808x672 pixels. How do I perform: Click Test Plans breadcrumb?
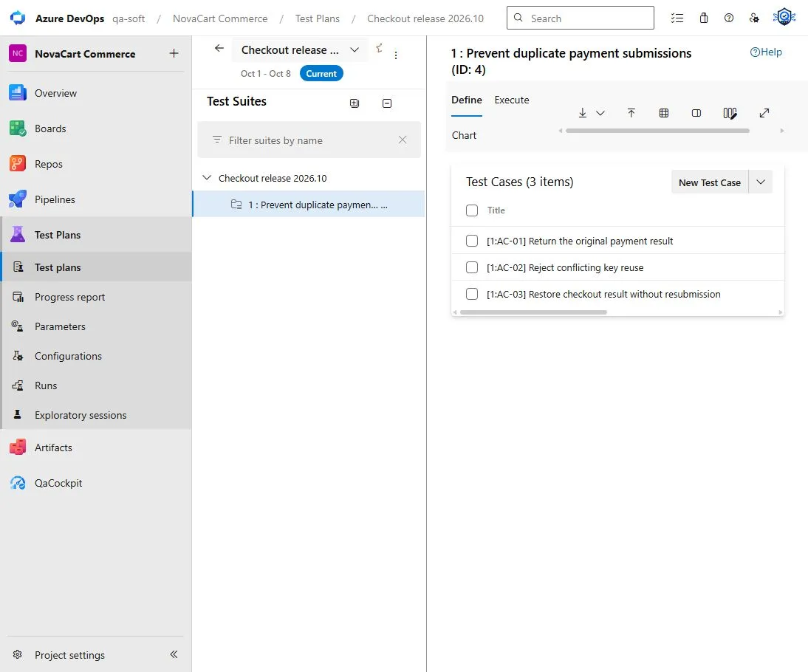tap(317, 18)
